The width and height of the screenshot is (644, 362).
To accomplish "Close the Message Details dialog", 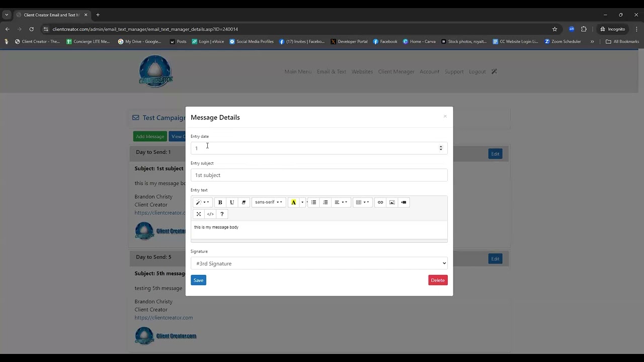I will click(x=445, y=116).
